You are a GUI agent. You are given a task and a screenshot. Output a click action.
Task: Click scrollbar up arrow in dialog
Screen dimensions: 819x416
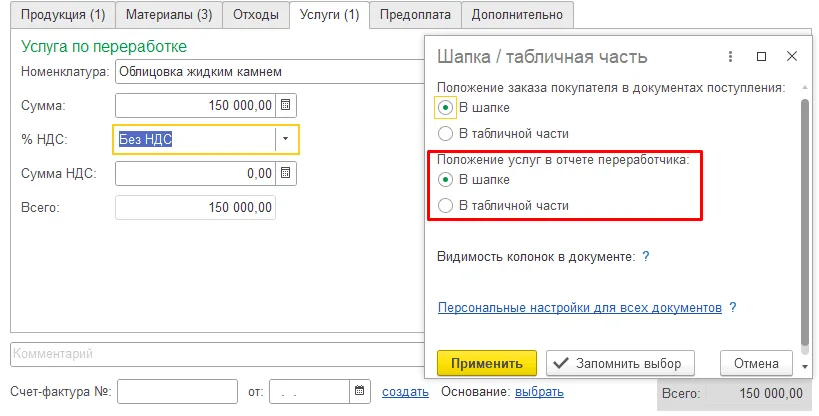pos(805,87)
